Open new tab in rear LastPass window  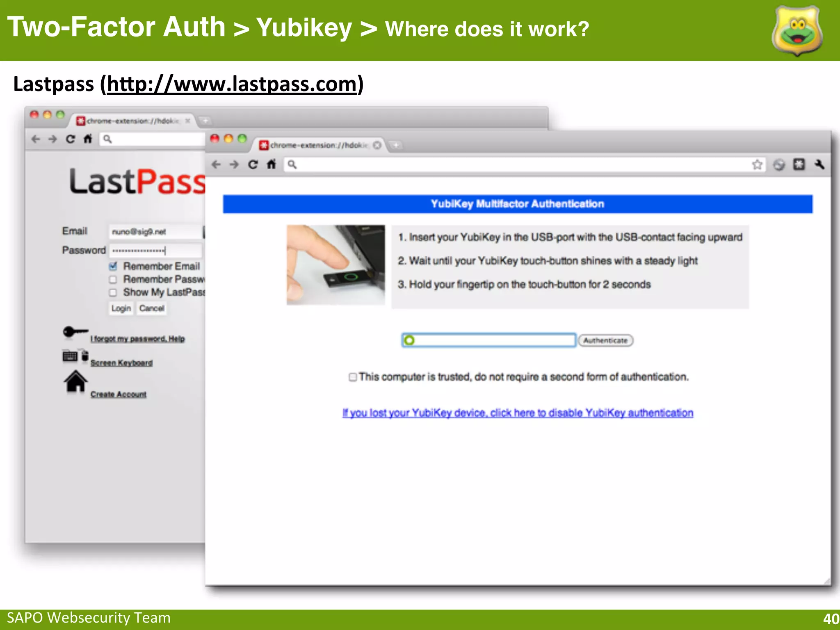pyautogui.click(x=205, y=121)
